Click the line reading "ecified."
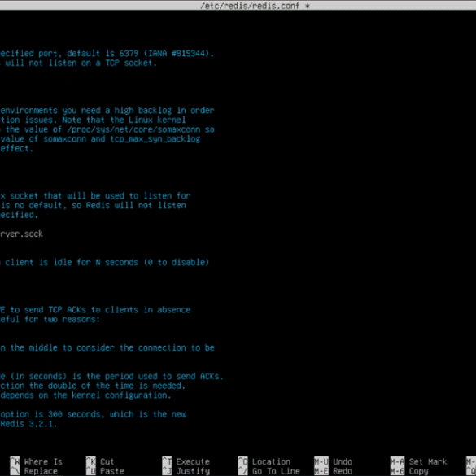Image resolution: width=476 pixels, height=476 pixels. 19,215
